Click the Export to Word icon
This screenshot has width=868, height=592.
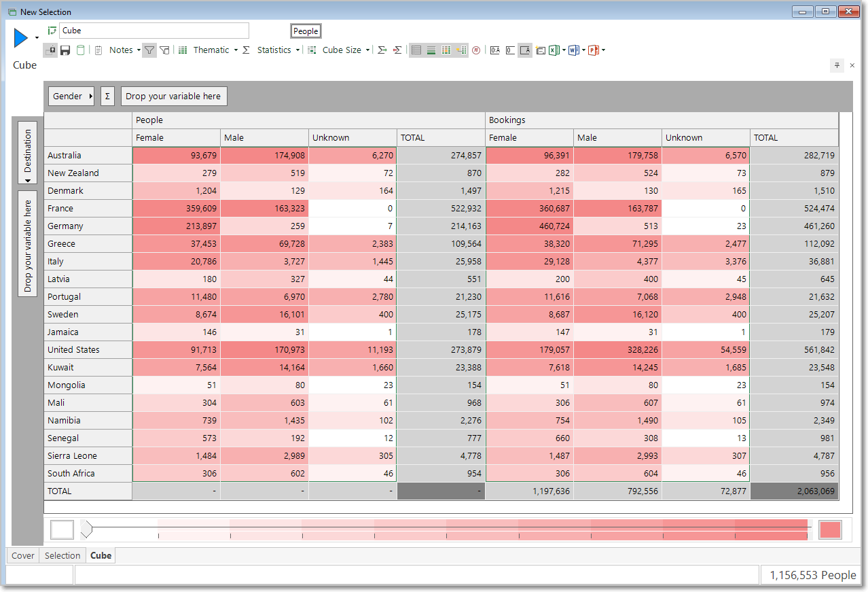tap(573, 50)
